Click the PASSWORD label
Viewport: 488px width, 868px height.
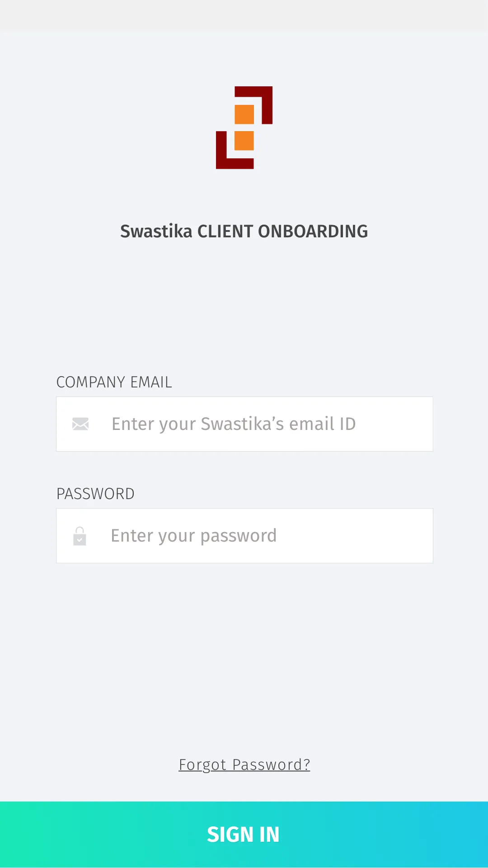pyautogui.click(x=95, y=494)
